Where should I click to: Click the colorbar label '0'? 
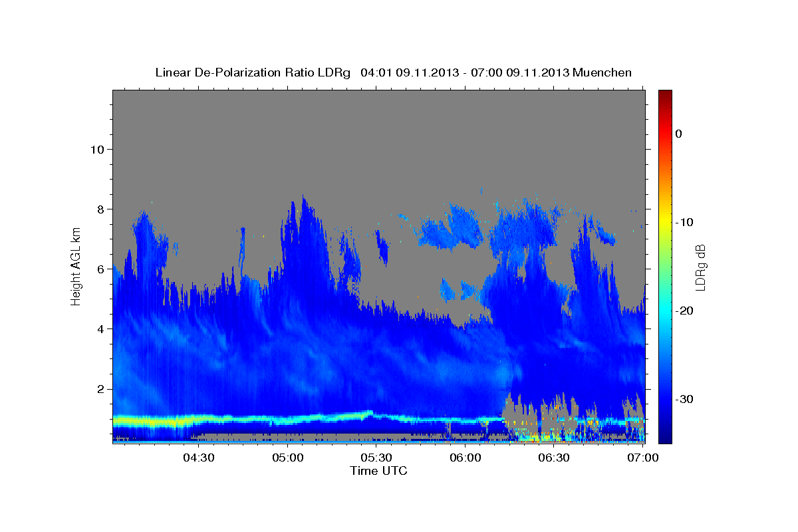coord(678,134)
